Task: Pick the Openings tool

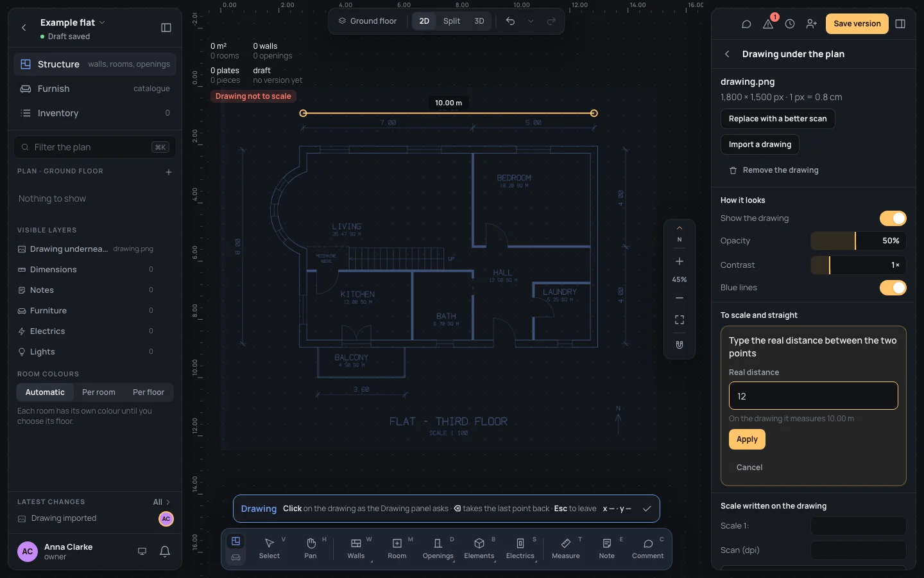Action: (x=438, y=549)
